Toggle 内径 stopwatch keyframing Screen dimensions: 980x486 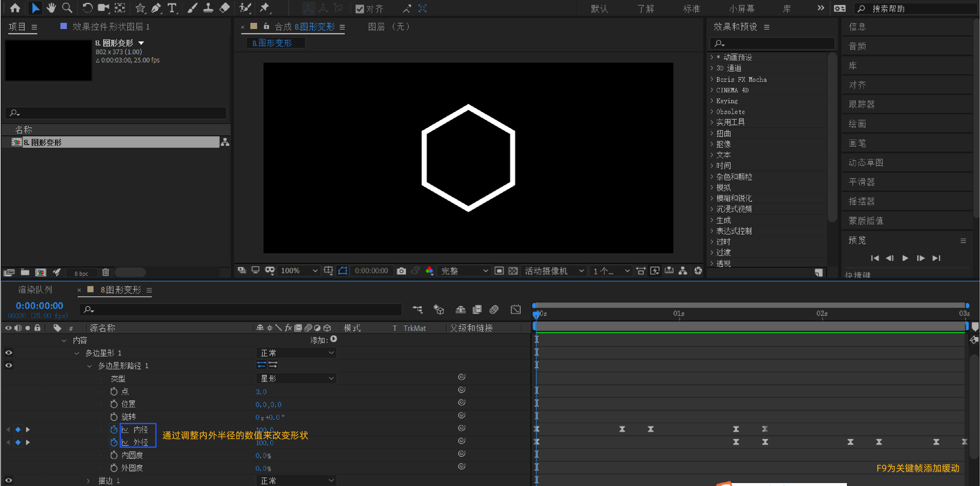[x=114, y=429]
